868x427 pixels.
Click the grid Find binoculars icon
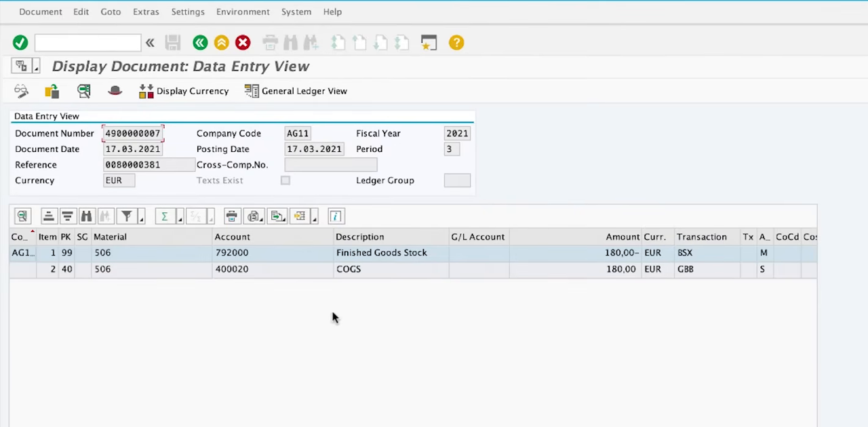click(x=86, y=216)
